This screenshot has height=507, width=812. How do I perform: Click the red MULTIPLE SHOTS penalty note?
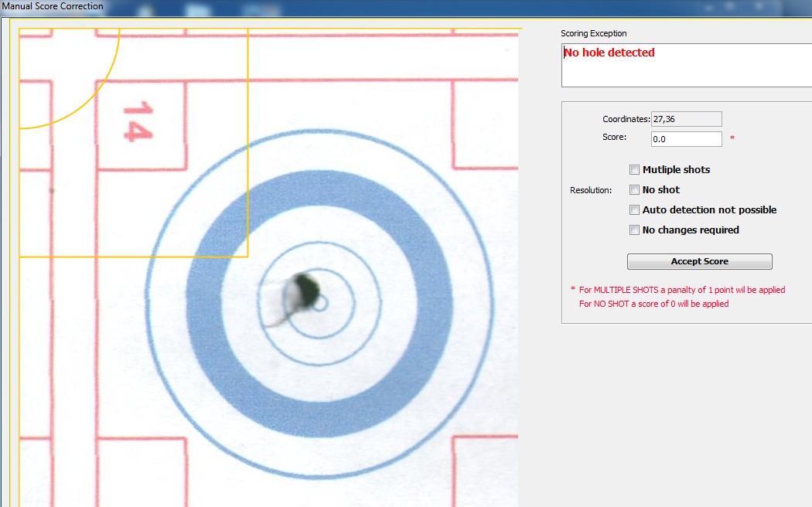point(681,291)
